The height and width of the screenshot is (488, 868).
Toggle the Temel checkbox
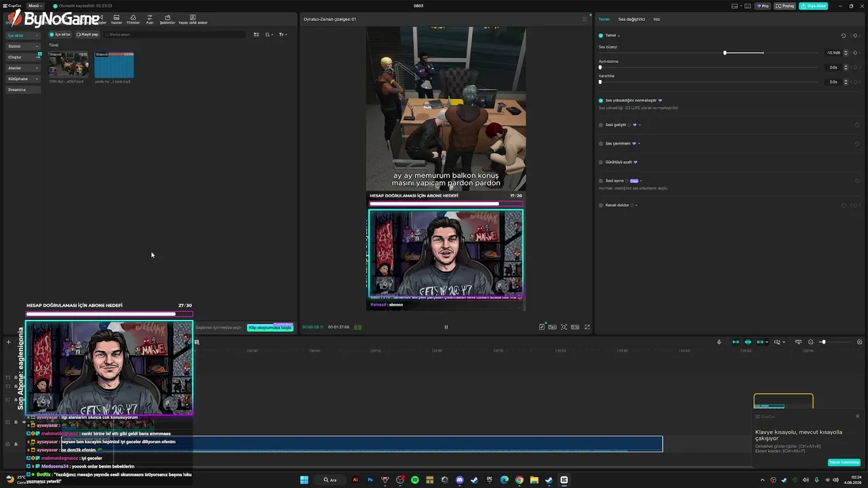(x=601, y=35)
